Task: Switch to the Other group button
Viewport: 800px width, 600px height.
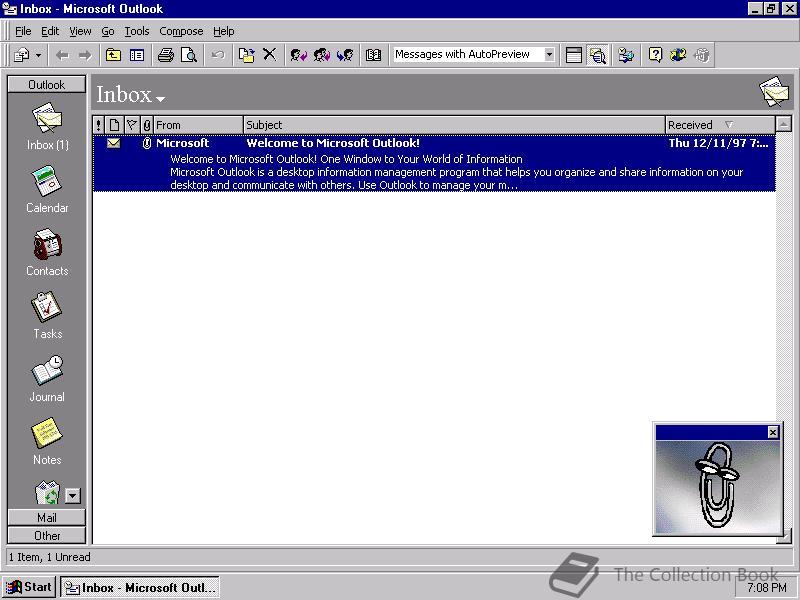Action: [x=46, y=536]
